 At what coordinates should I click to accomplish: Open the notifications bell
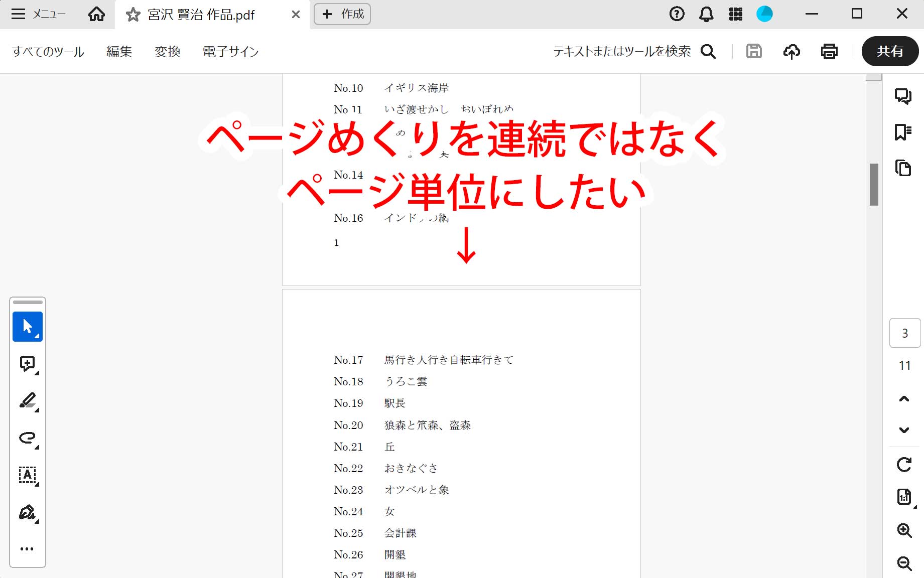coord(706,14)
